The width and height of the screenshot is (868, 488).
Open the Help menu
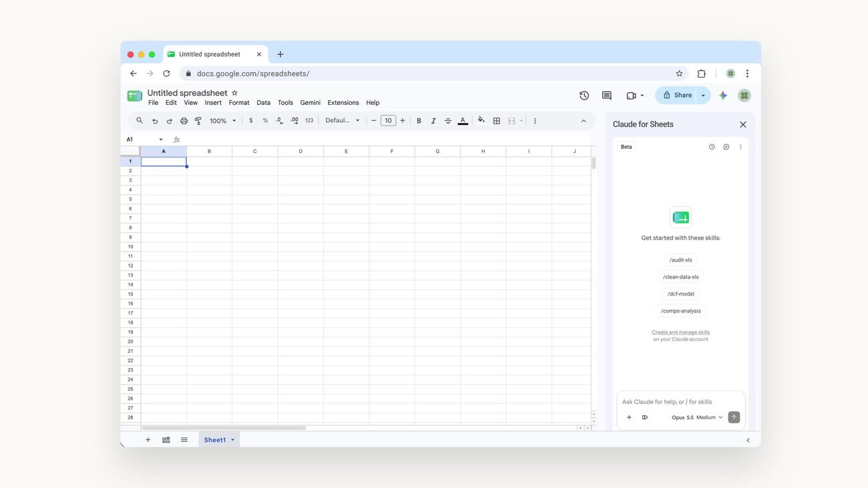[x=373, y=103]
